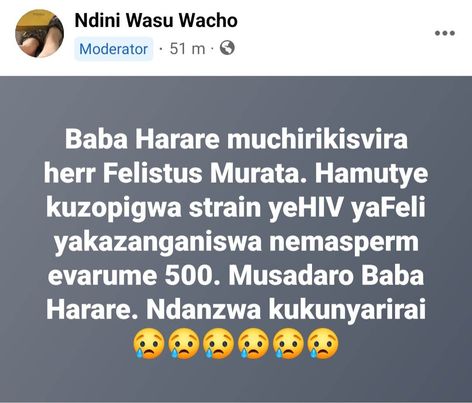Open the 51 m post timestamp
Image resolution: width=472 pixels, height=403 pixels.
[x=187, y=49]
